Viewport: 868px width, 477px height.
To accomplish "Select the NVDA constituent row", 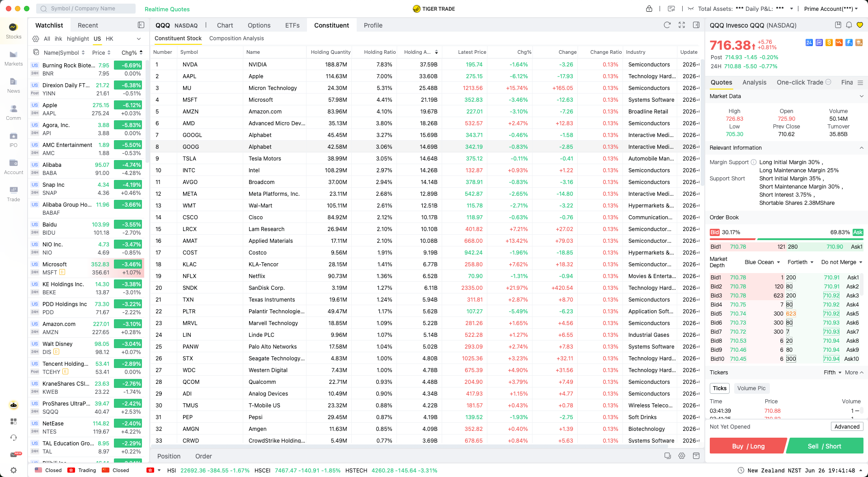I will click(425, 65).
